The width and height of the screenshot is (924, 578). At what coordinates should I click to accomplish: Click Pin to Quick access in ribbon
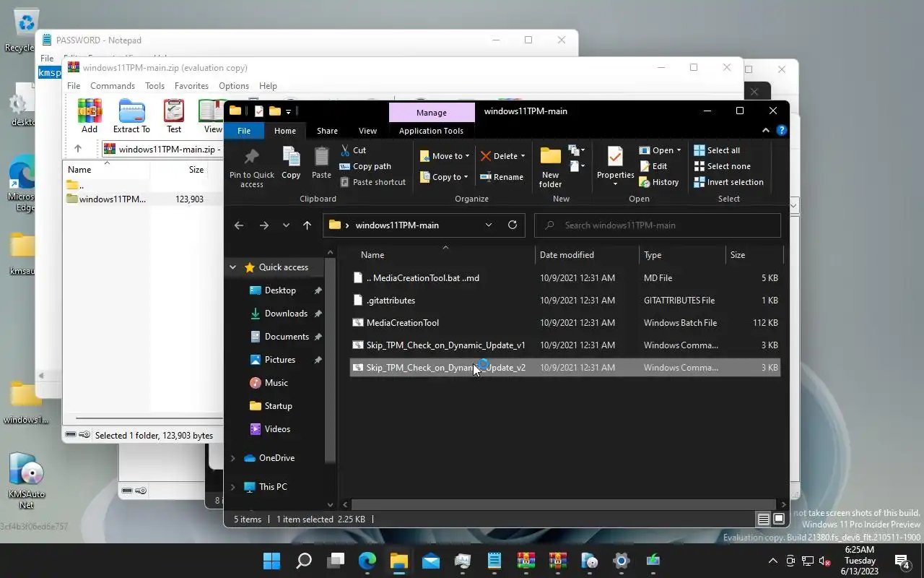[x=251, y=168]
